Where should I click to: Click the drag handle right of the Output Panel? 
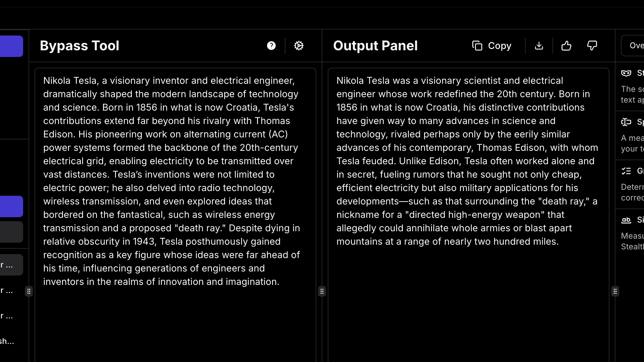click(615, 291)
